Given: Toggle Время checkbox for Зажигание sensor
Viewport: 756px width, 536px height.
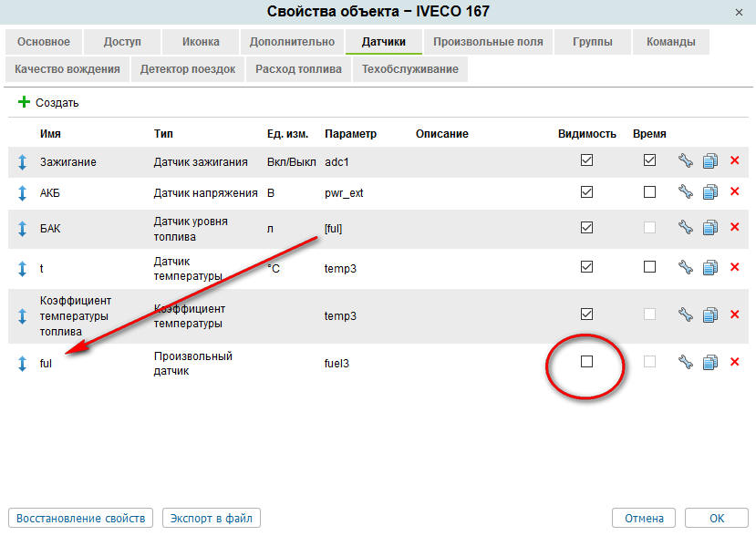Looking at the screenshot, I should (649, 160).
